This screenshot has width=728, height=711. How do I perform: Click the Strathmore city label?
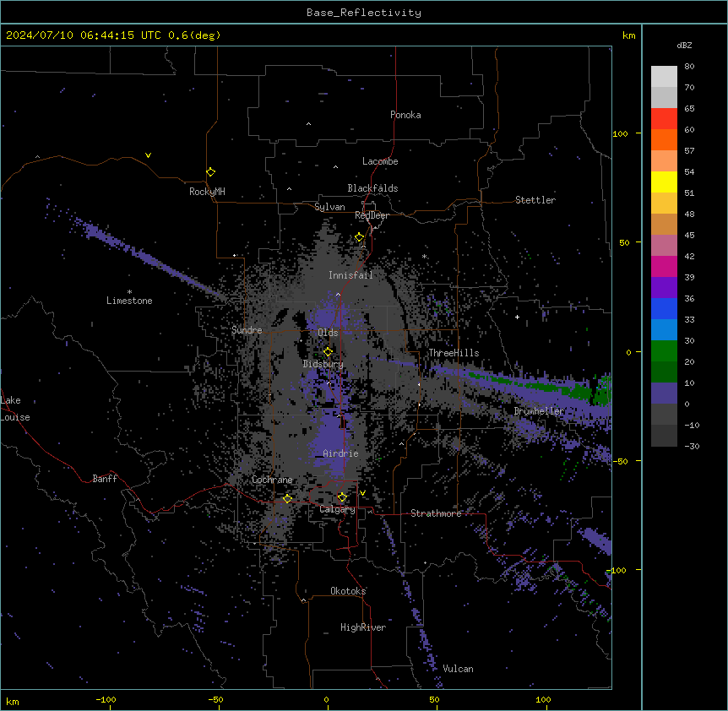(436, 513)
